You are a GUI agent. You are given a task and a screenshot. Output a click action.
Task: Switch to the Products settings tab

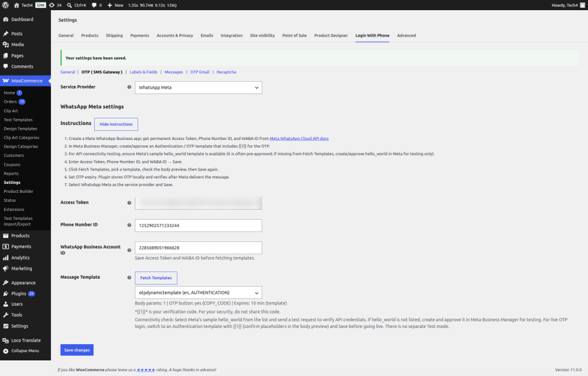point(89,35)
